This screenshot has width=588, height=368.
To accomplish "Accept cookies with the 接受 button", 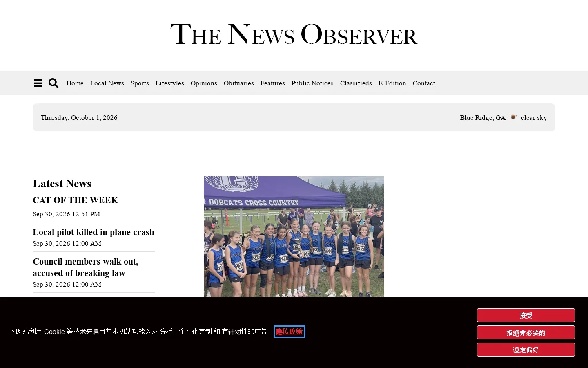I will point(526,315).
